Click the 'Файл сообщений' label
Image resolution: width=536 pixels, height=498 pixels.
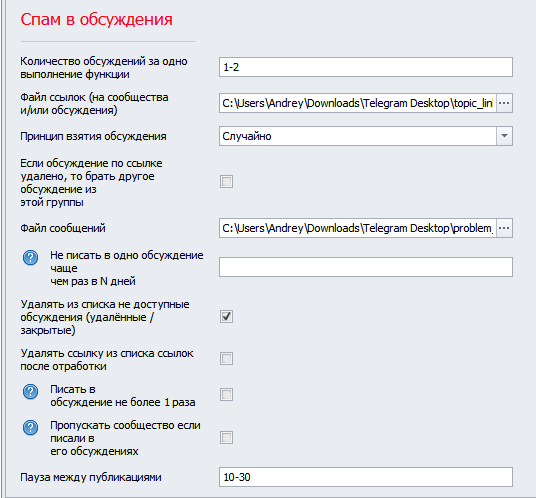click(x=63, y=228)
